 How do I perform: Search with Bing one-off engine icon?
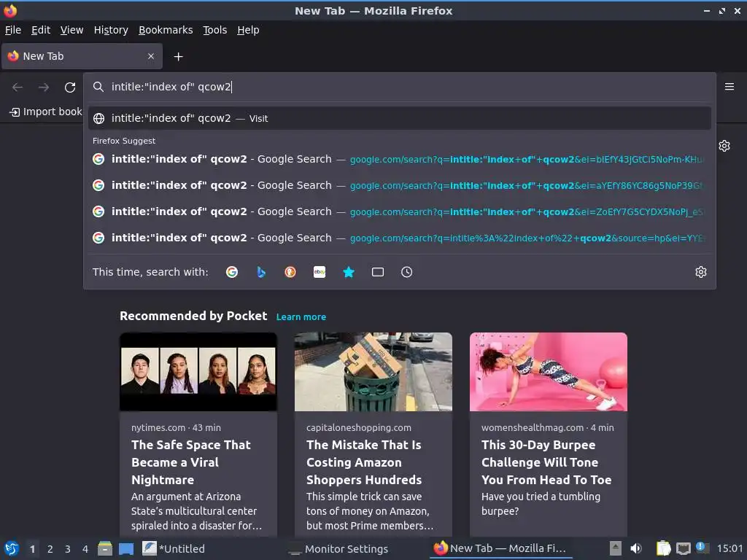(261, 272)
